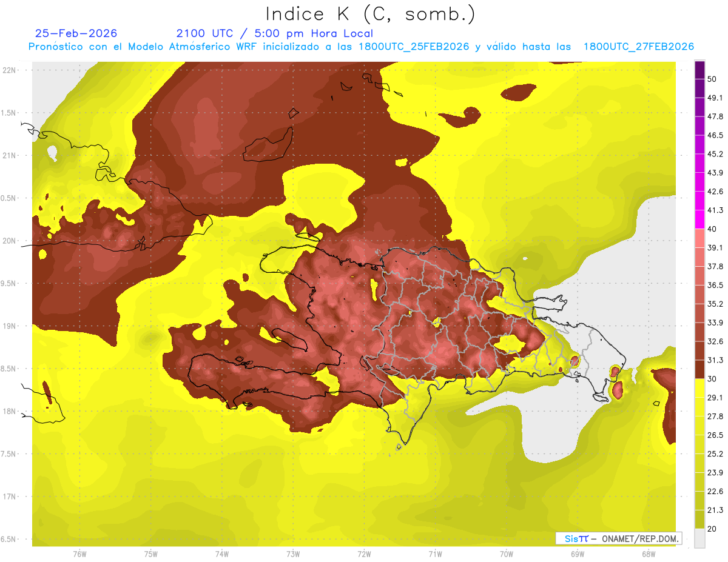Click the legend value '23.9'
Image resolution: width=728 pixels, height=562 pixels.
pos(715,473)
